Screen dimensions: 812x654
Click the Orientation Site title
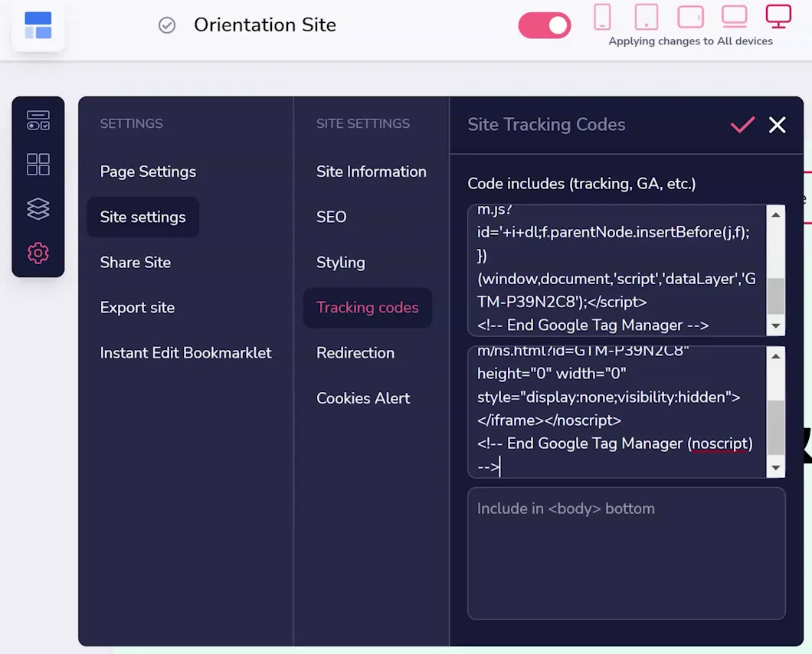pos(265,25)
